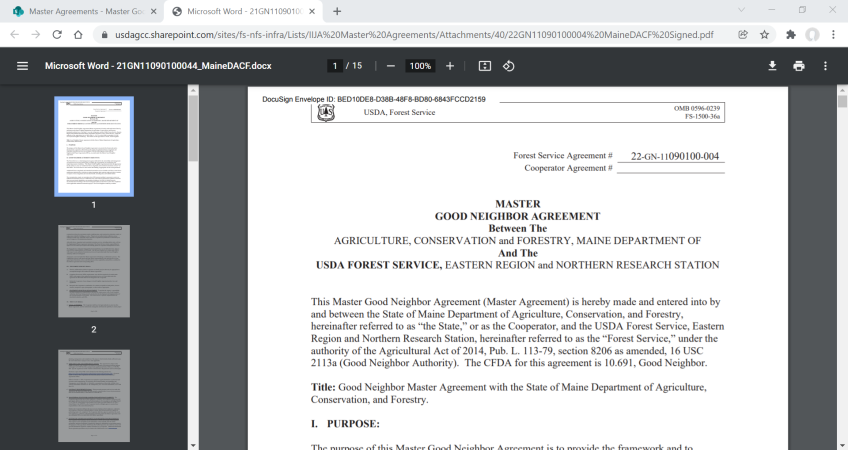848x450 pixels.
Task: Click the total page count 15
Action: point(357,66)
